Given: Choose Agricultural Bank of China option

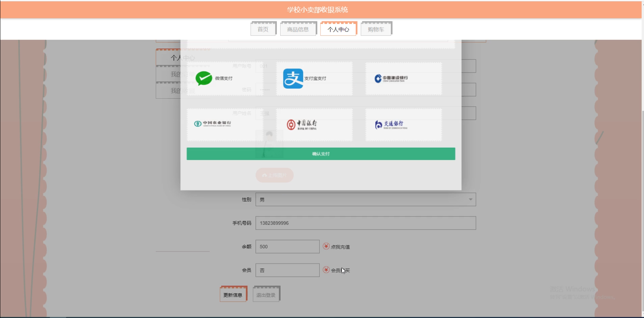Looking at the screenshot, I should click(x=225, y=125).
